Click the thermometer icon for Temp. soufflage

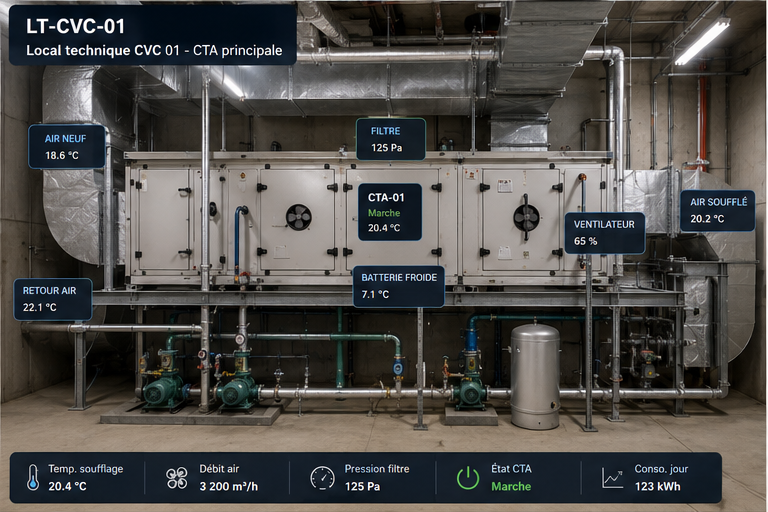[x=33, y=477]
